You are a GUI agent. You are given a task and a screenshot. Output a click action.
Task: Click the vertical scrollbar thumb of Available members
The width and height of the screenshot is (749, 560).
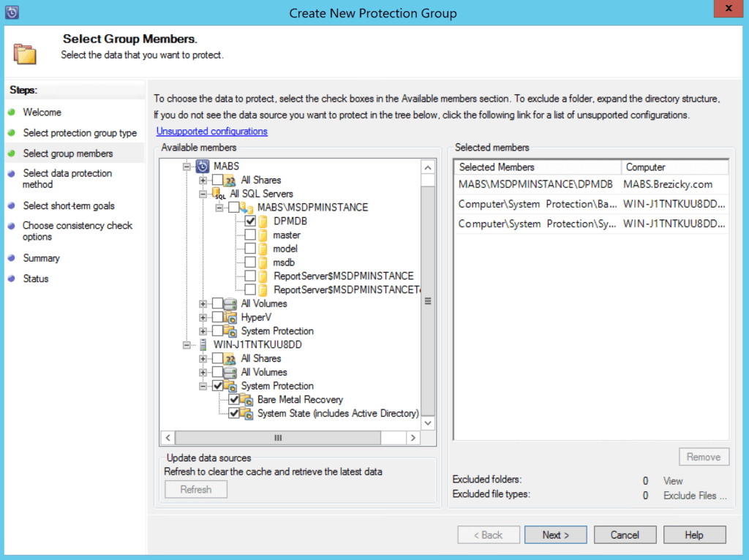(x=428, y=300)
